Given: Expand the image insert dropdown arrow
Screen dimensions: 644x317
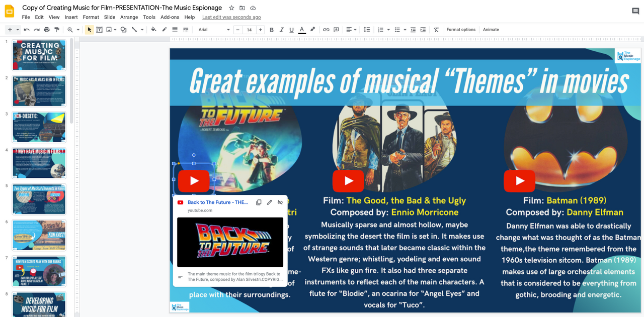Looking at the screenshot, I should click(x=115, y=30).
